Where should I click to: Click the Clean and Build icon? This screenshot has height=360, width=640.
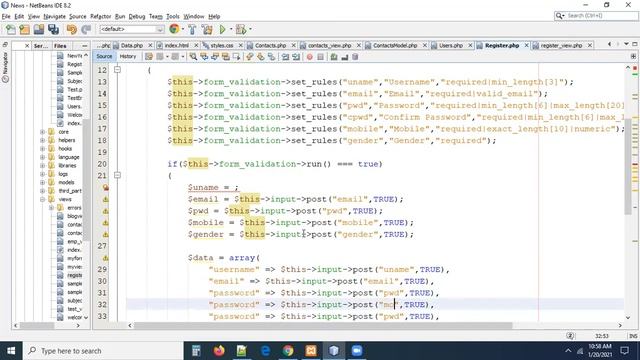(x=207, y=29)
